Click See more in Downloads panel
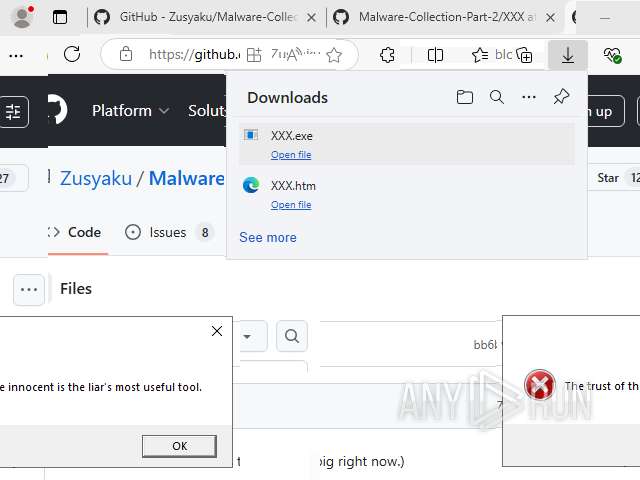 tap(268, 237)
